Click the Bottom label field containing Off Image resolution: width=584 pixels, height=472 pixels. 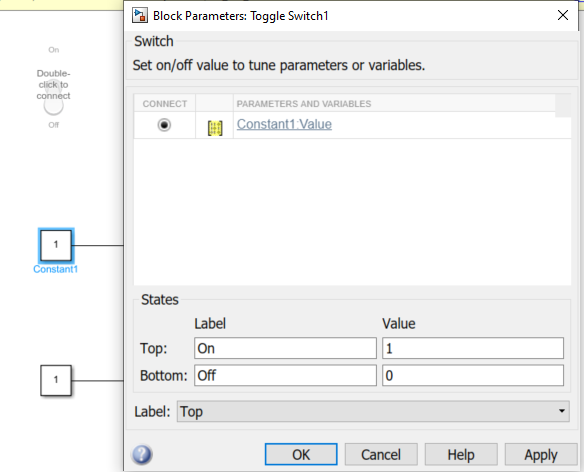(x=285, y=375)
